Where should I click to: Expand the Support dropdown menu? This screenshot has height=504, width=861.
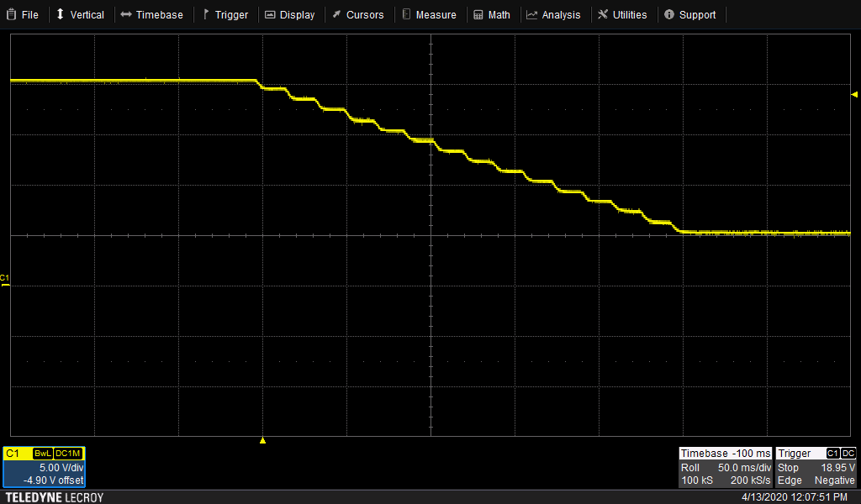pyautogui.click(x=689, y=14)
